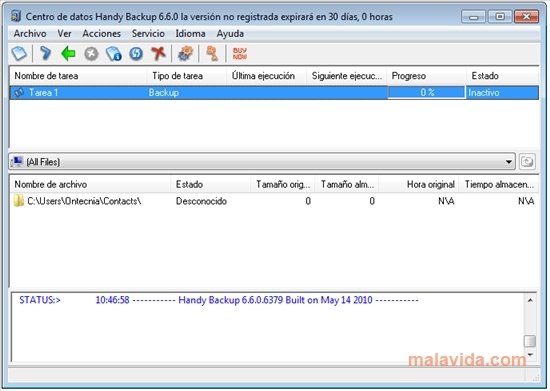550x391 pixels.
Task: Click the 10:46:58 log timestamp
Action: tap(112, 300)
